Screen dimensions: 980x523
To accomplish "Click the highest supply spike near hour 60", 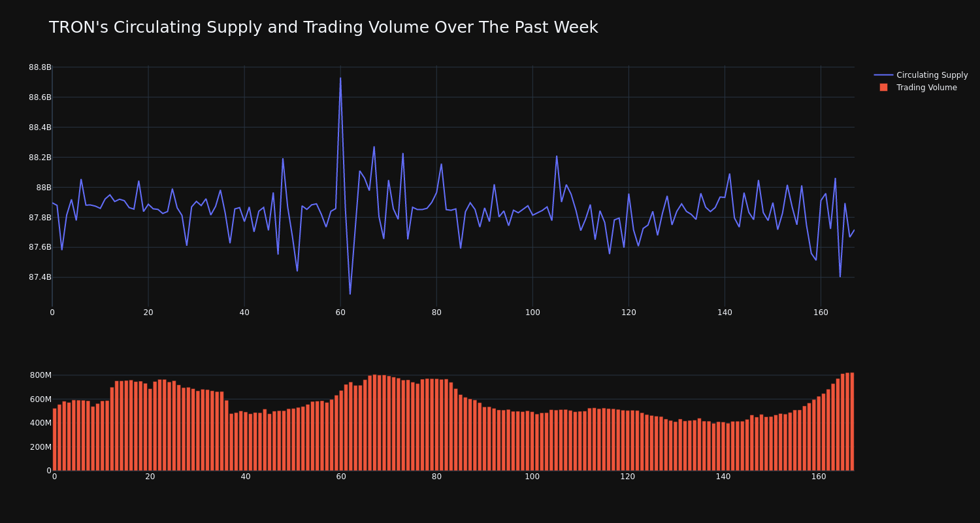I will click(x=340, y=78).
